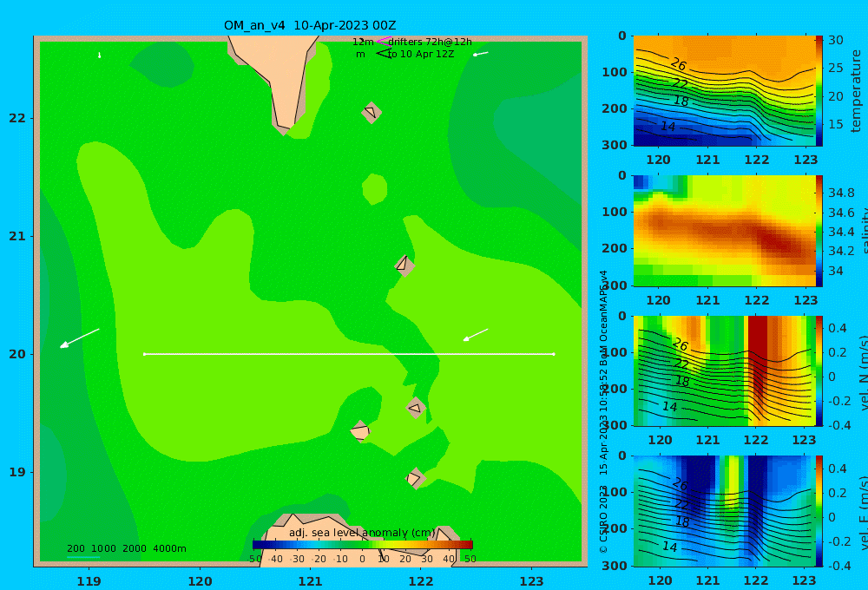
Task: Click the '30' tick on temperature colorbar
Action: pos(836,40)
